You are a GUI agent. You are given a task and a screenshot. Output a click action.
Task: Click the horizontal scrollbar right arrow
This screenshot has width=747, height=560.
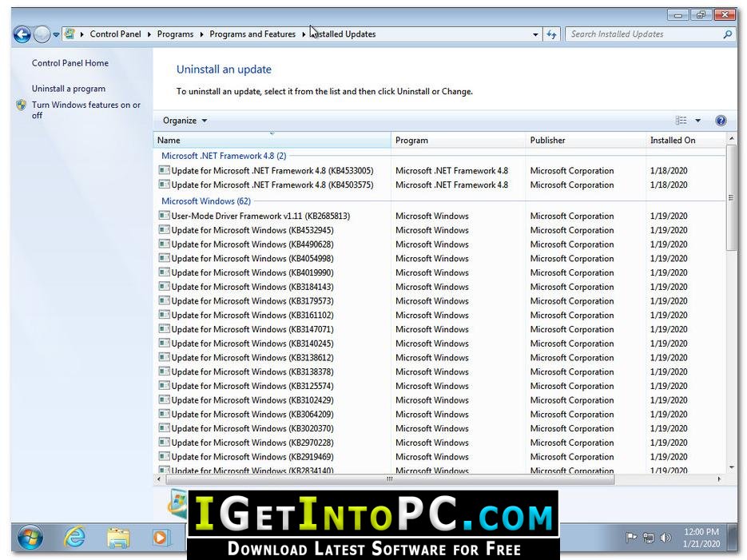[719, 479]
